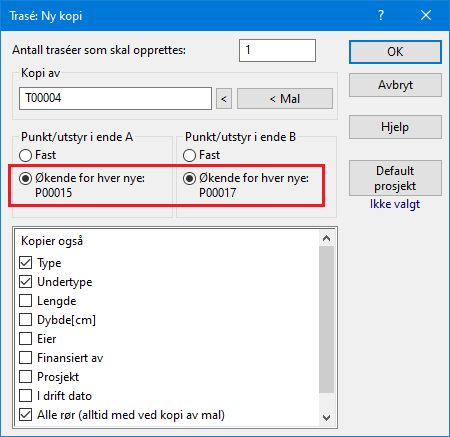This screenshot has height=437, width=450.
Task: Click the question mark help icon in title bar
Action: point(381,15)
